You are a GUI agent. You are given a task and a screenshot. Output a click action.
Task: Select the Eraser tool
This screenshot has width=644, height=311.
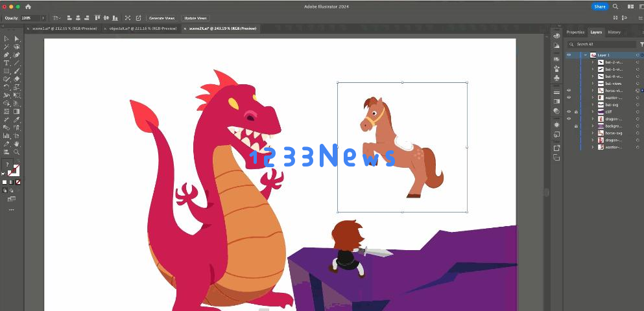tap(17, 79)
